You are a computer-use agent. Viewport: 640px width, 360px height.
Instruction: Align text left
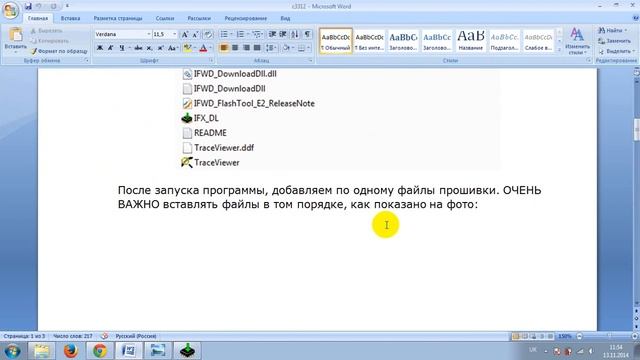(224, 48)
